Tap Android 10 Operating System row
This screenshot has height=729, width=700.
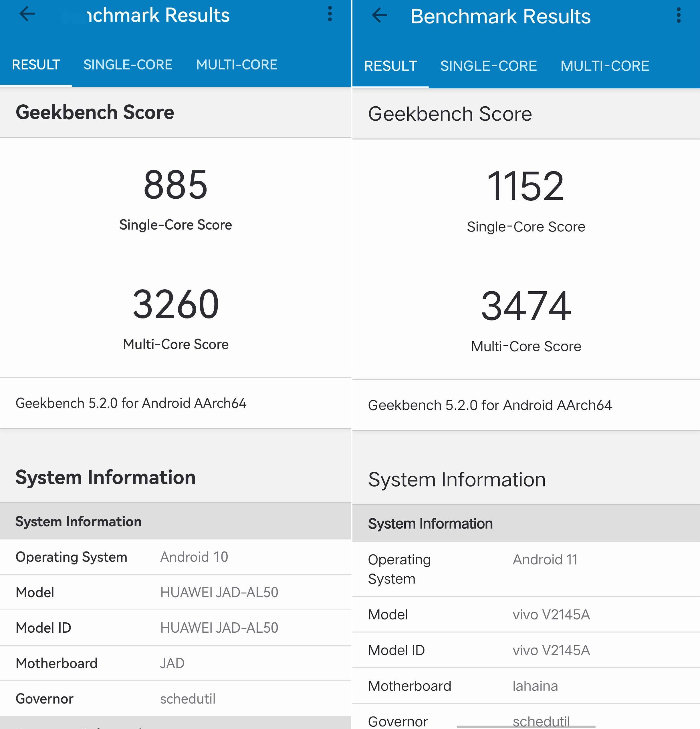pyautogui.click(x=193, y=557)
